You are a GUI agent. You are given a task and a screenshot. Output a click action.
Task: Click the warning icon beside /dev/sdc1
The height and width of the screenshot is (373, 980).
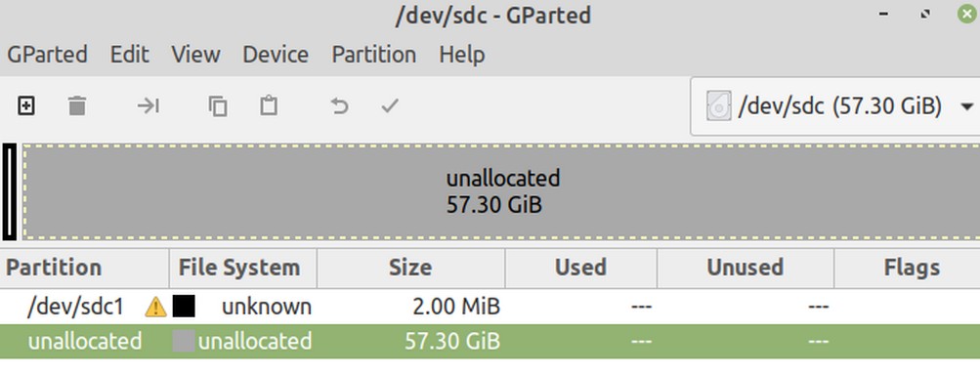(x=155, y=307)
